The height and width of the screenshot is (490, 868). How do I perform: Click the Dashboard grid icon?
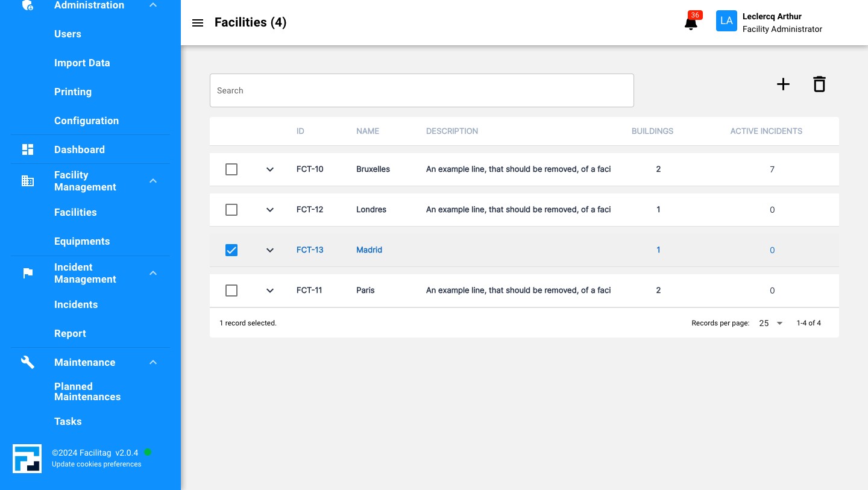28,149
